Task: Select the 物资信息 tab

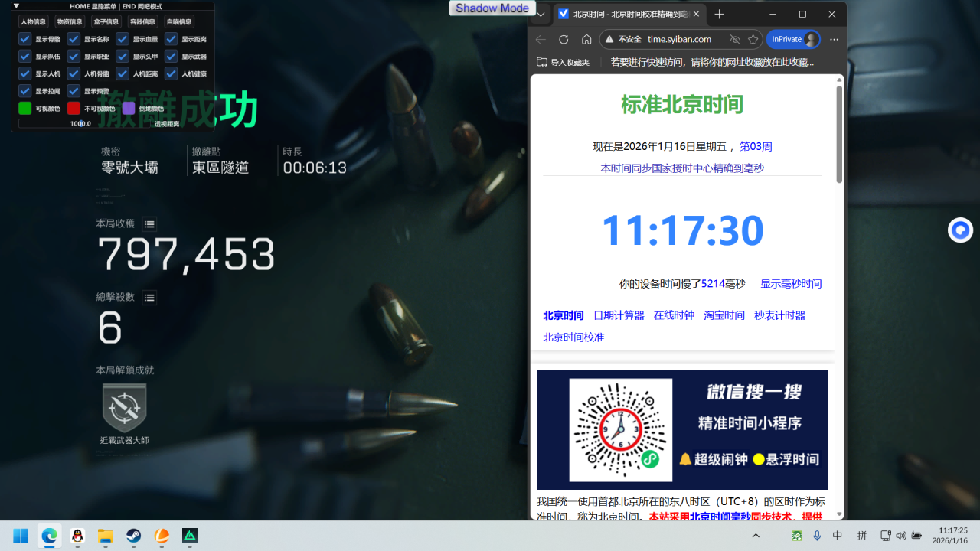Action: pos(70,21)
